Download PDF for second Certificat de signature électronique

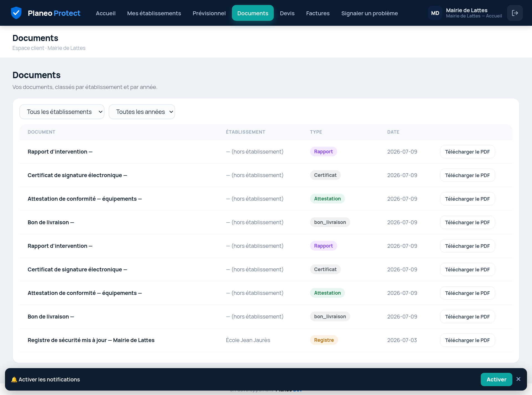coord(467,269)
